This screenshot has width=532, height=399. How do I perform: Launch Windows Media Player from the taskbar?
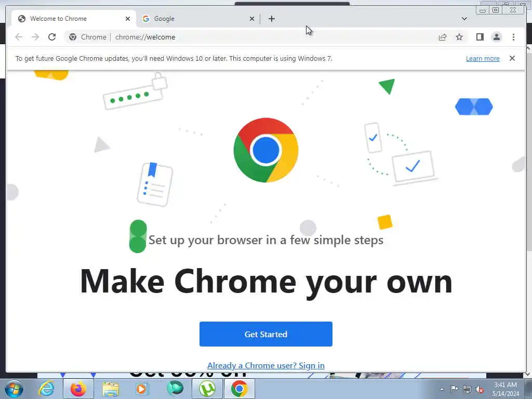tap(142, 389)
